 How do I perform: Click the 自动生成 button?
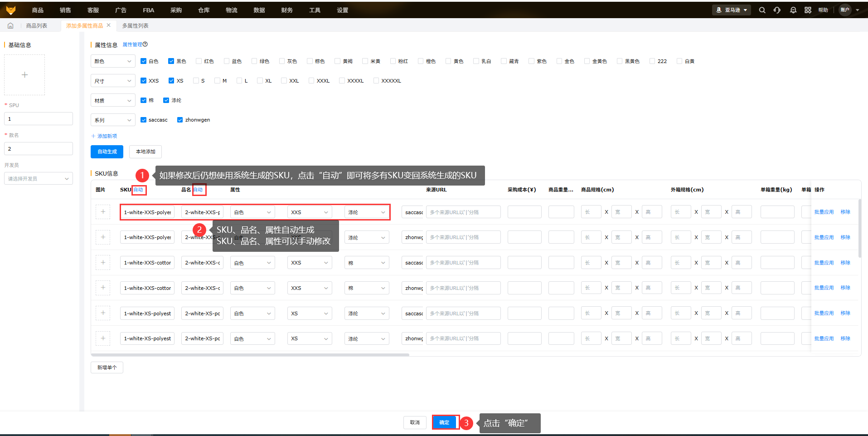pyautogui.click(x=107, y=152)
